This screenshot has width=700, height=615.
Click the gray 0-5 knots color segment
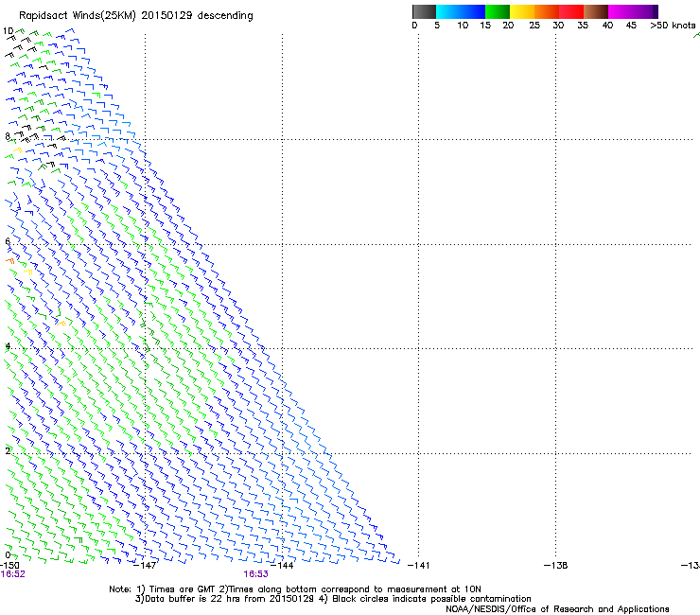coord(424,11)
